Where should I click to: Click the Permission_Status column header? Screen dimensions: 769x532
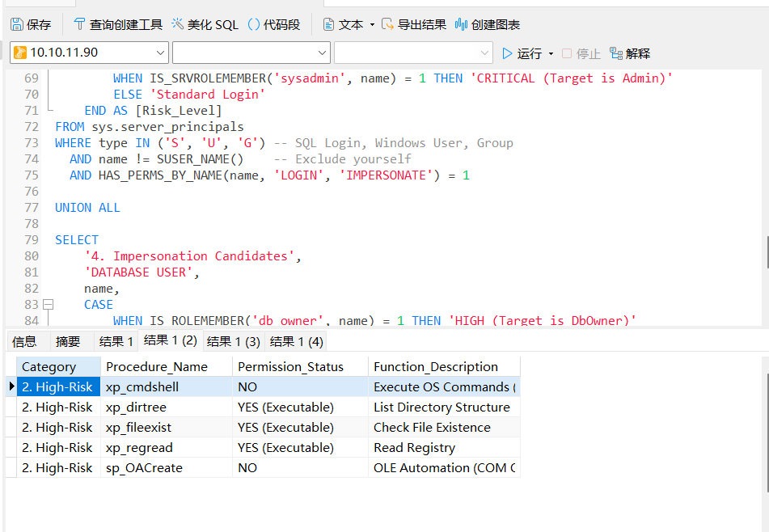[291, 366]
